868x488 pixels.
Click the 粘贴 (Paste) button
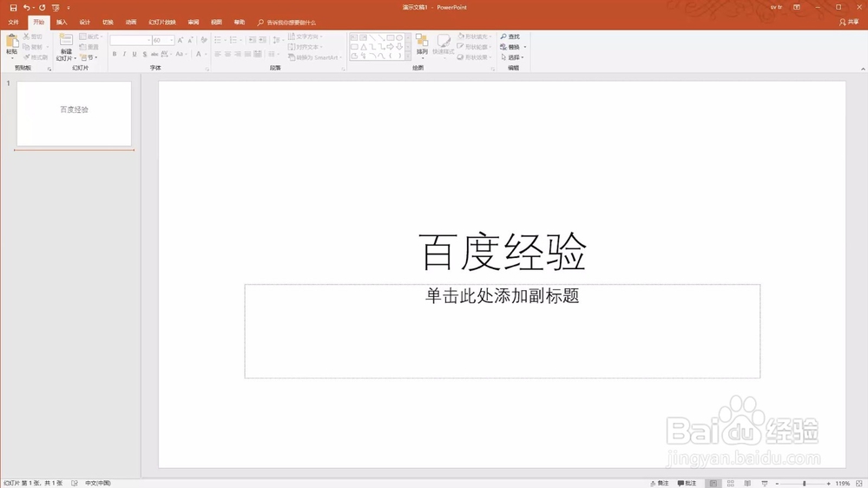pos(11,46)
